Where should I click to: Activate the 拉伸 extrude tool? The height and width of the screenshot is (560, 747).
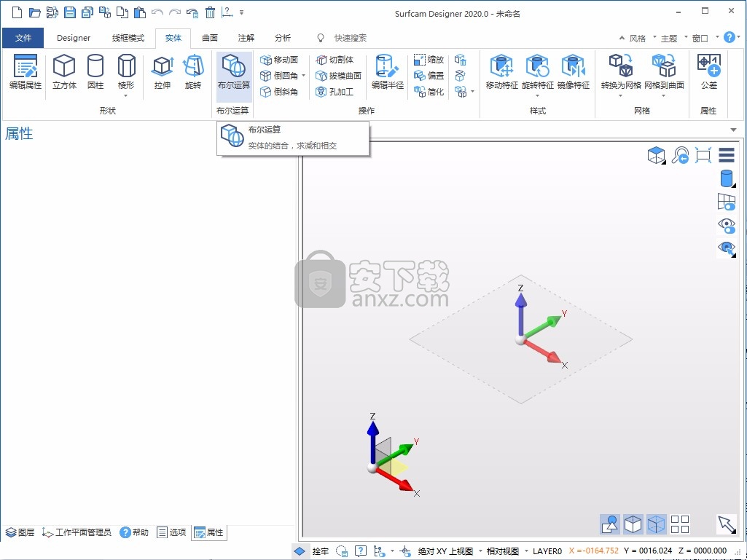[163, 72]
